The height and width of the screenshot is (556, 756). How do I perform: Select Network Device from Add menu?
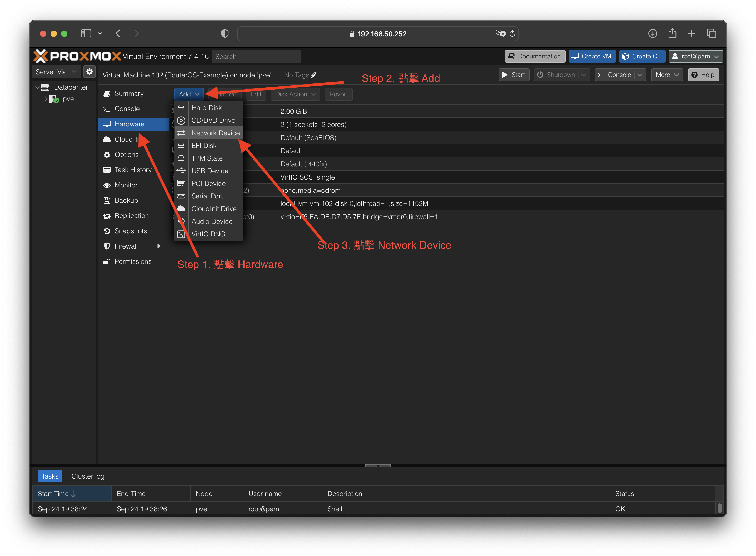215,133
